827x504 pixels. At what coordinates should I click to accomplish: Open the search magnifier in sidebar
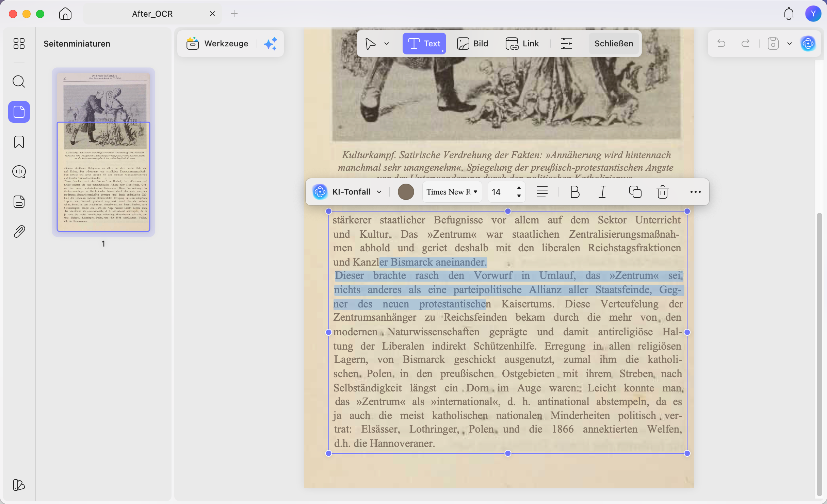[x=19, y=82]
